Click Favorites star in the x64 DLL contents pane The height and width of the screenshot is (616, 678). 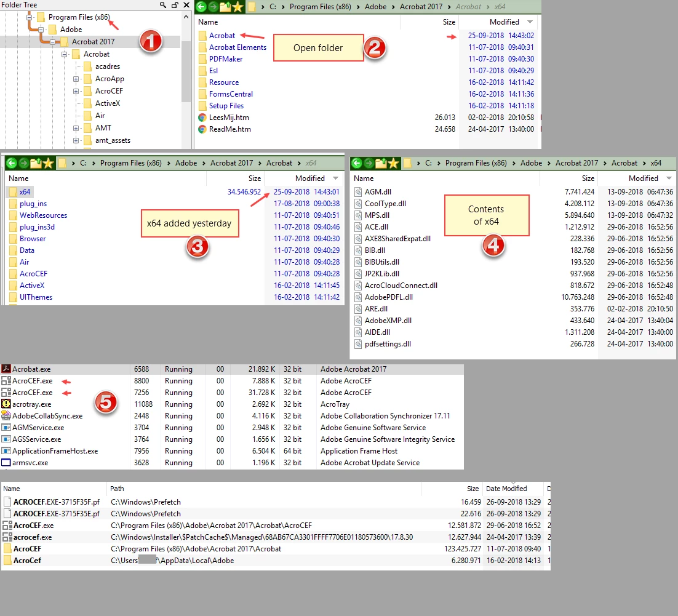[393, 163]
